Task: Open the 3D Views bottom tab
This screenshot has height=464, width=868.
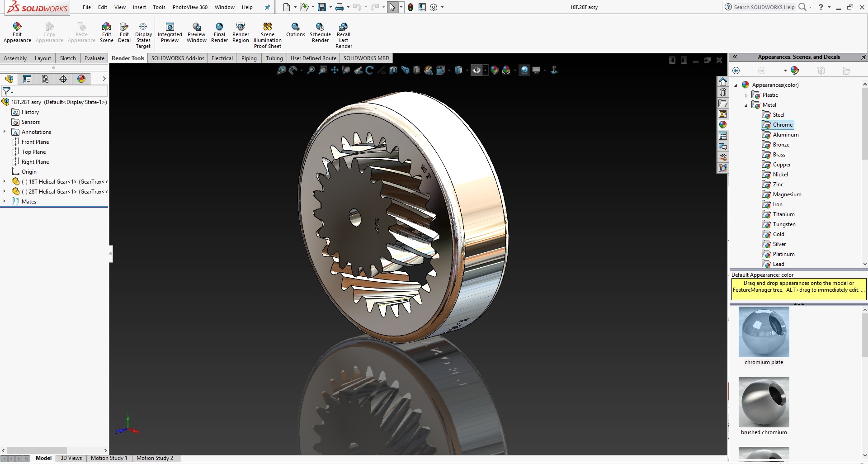Action: coord(71,458)
